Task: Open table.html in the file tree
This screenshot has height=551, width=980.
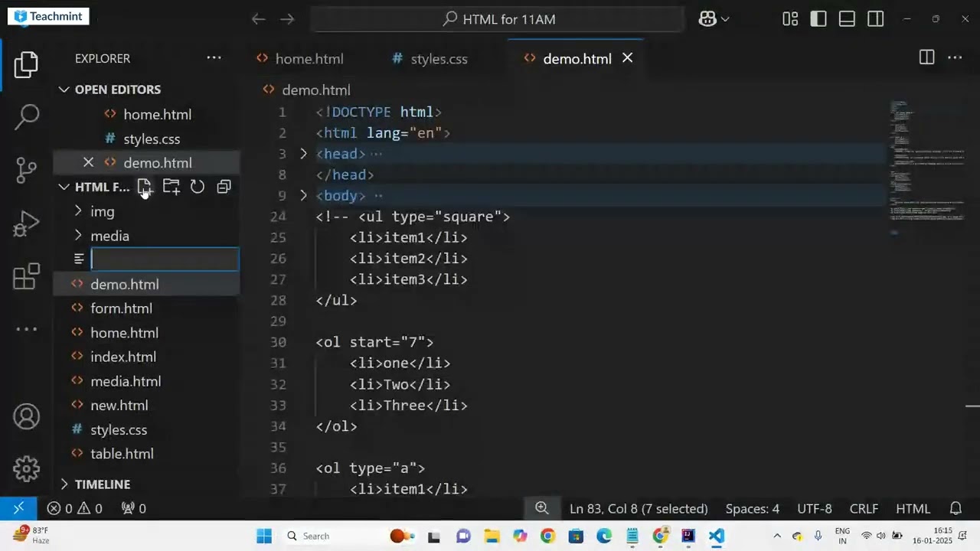Action: click(x=122, y=454)
